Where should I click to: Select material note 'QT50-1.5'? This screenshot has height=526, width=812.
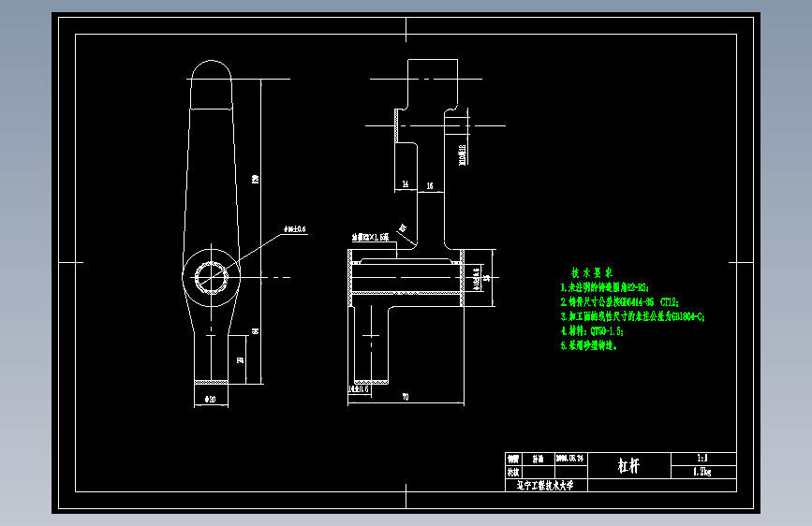click(592, 330)
